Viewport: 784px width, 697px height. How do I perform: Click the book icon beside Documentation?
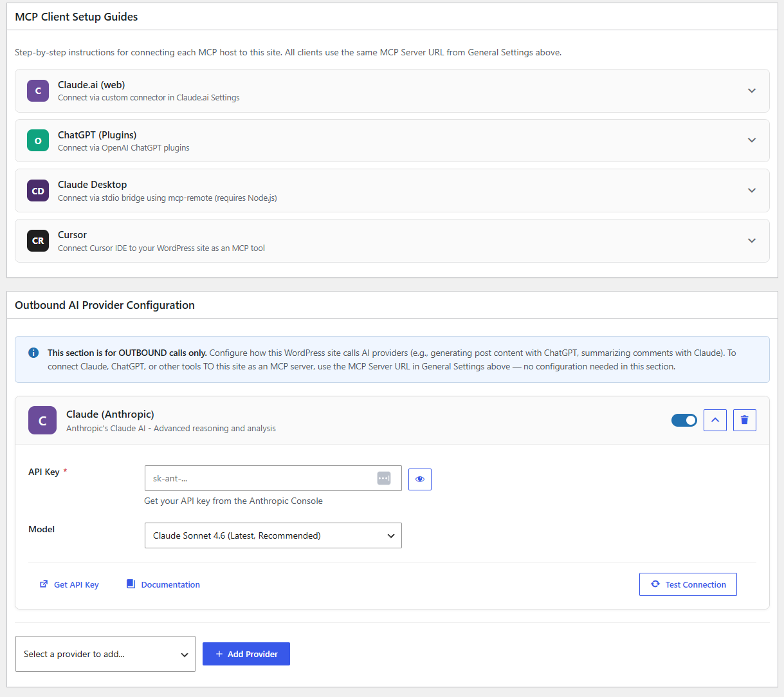[131, 584]
